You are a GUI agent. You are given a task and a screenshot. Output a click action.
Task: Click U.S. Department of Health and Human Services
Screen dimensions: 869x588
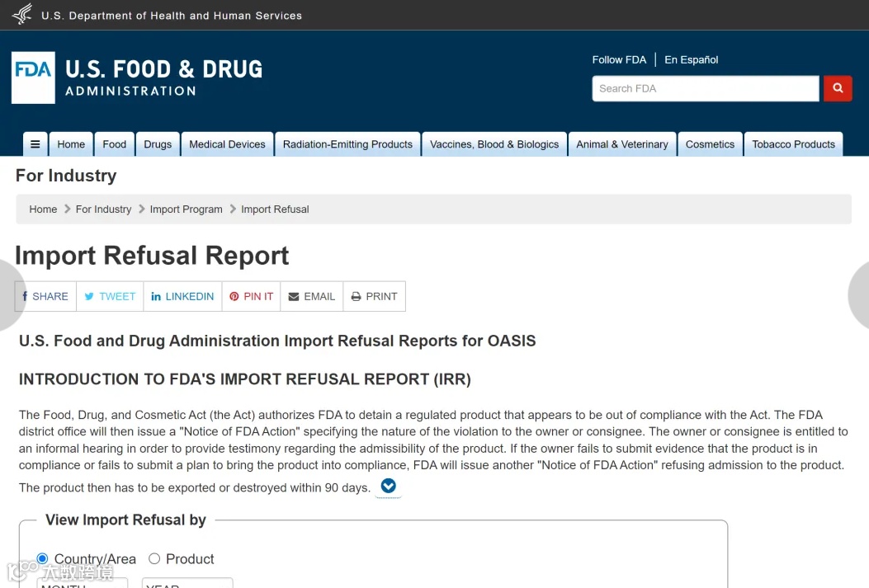coord(172,16)
